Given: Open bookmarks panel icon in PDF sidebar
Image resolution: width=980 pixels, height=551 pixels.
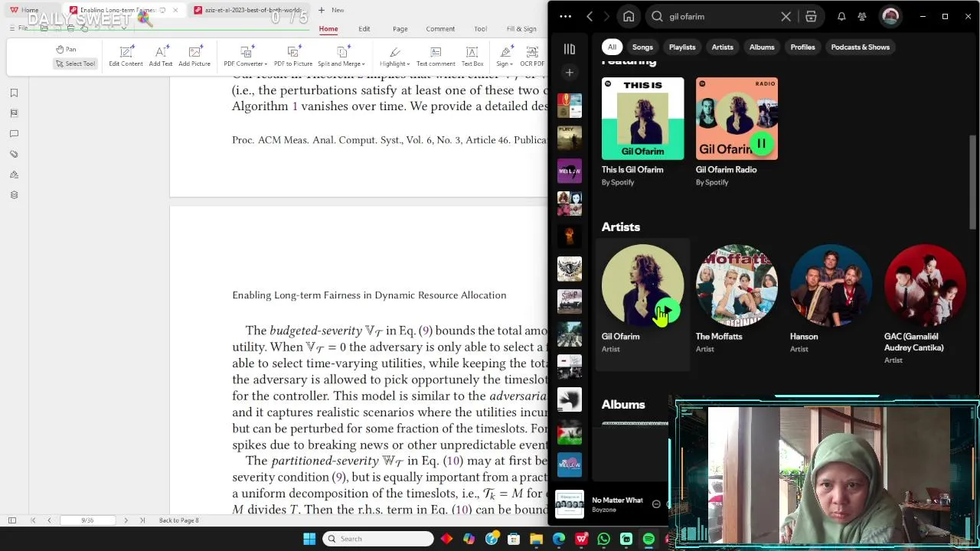Looking at the screenshot, I should (x=14, y=93).
